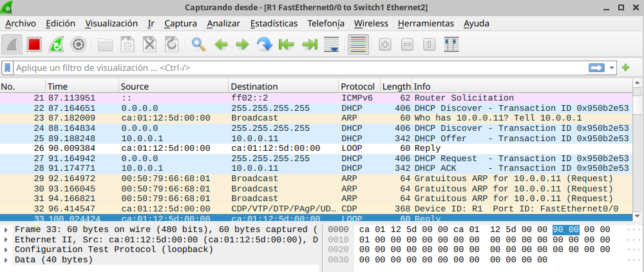Zoom in on packet text
The image size is (644, 272).
pos(385,44)
